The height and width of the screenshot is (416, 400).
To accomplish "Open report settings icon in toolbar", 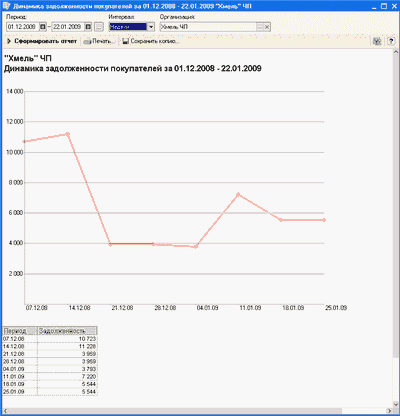I will pos(377,41).
